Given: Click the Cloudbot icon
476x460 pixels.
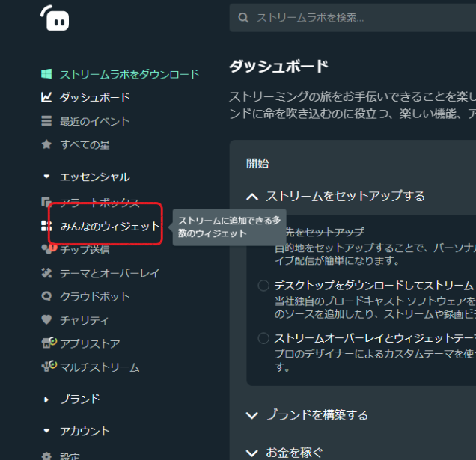Looking at the screenshot, I should (x=46, y=296).
